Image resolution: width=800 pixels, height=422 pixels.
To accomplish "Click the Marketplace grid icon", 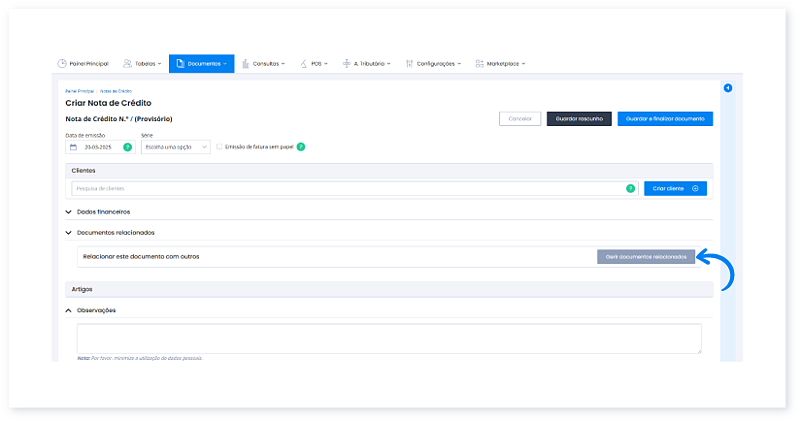I will tap(481, 63).
